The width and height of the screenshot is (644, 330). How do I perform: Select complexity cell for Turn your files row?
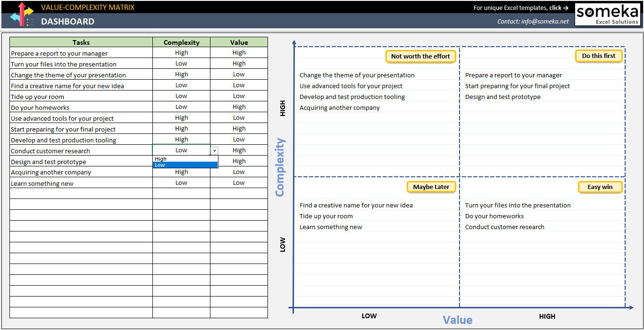pos(181,64)
